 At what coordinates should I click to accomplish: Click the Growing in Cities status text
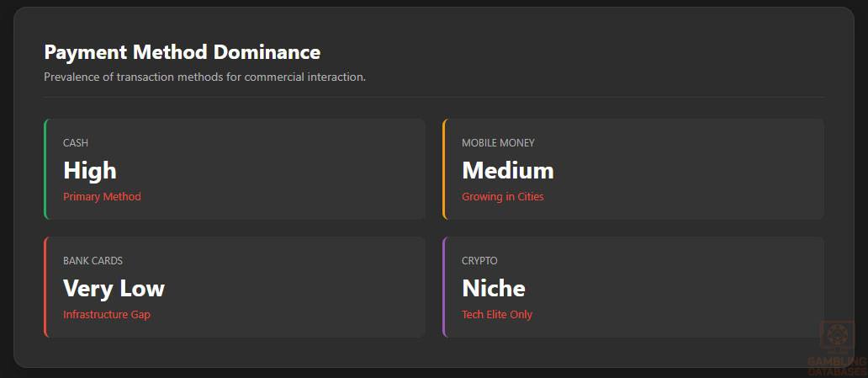[503, 197]
